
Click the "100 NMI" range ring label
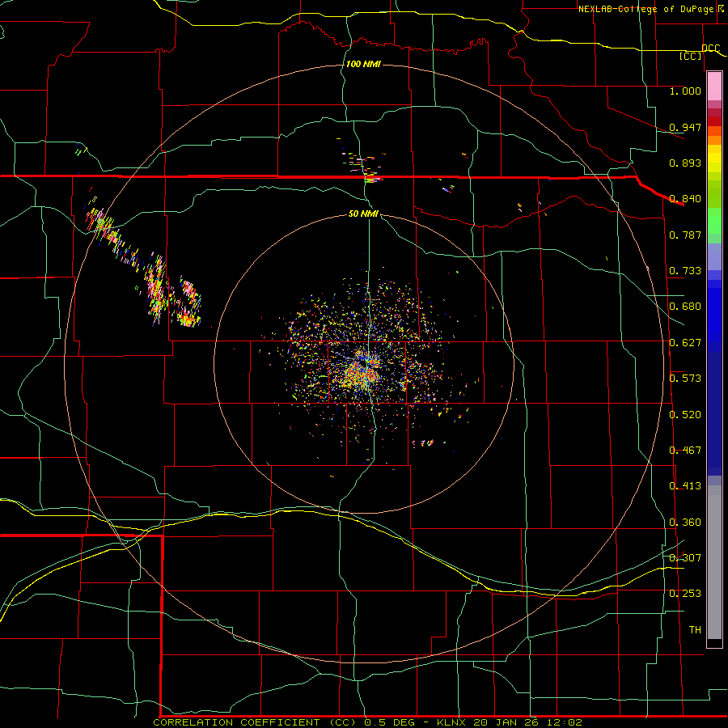click(x=363, y=64)
